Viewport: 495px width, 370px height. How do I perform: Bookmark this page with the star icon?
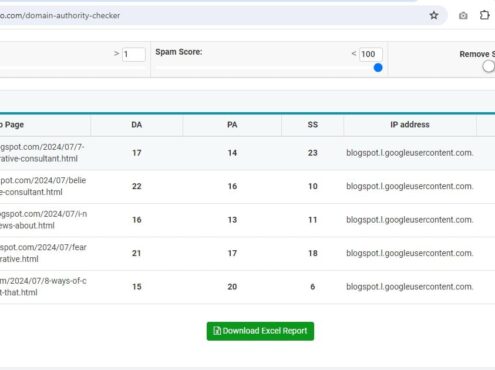pyautogui.click(x=434, y=15)
